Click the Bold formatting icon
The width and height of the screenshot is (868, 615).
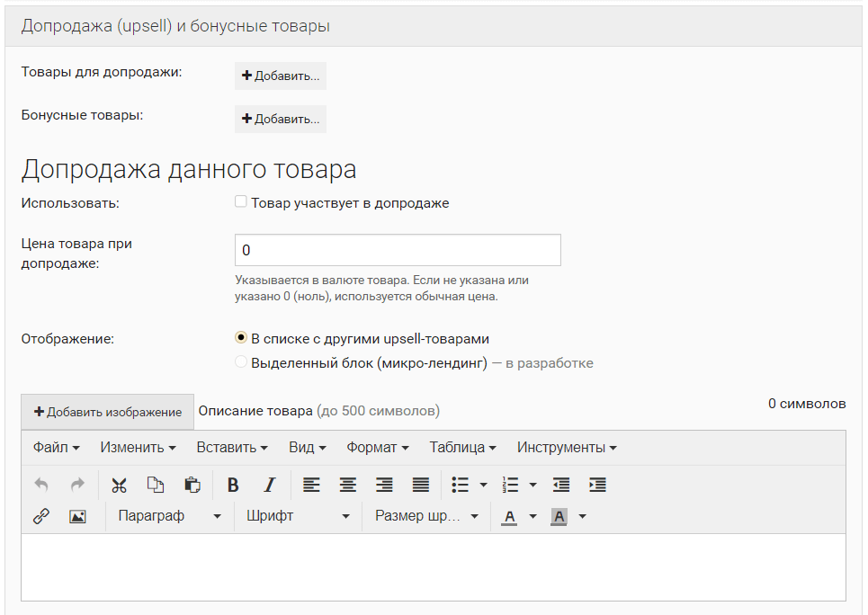point(233,485)
